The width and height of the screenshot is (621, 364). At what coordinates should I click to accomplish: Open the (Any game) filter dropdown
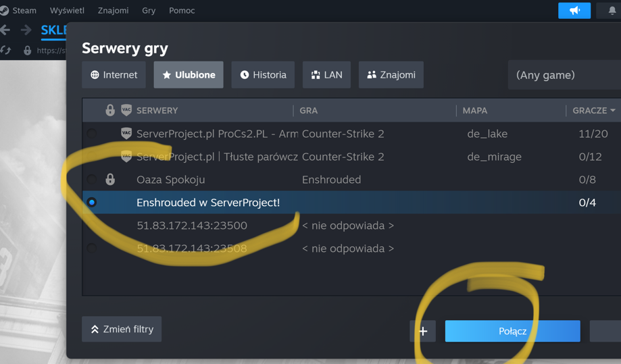(564, 75)
